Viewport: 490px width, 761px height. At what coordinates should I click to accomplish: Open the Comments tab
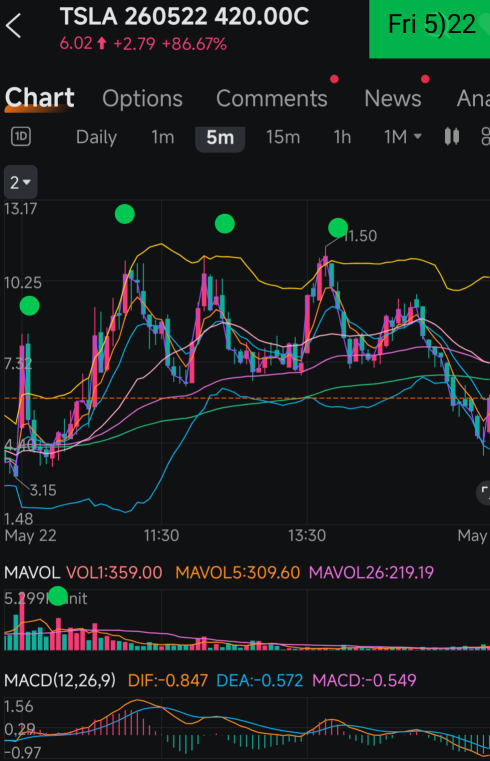pyautogui.click(x=272, y=99)
